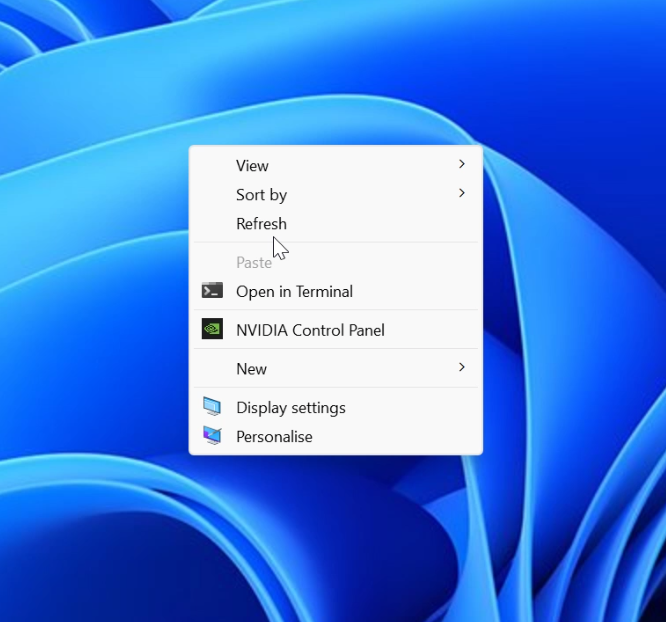This screenshot has width=666, height=622.
Task: Choose Personalise from the menu
Action: pyautogui.click(x=336, y=436)
